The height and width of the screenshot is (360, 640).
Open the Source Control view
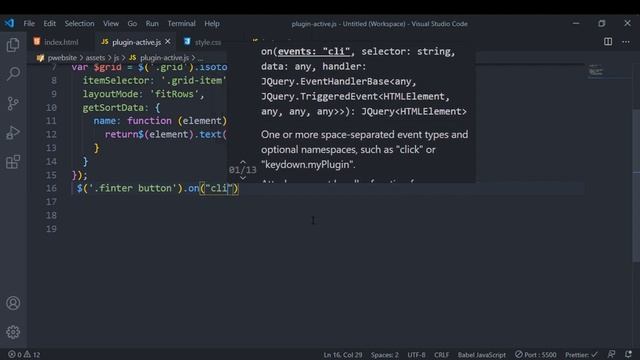tap(13, 103)
